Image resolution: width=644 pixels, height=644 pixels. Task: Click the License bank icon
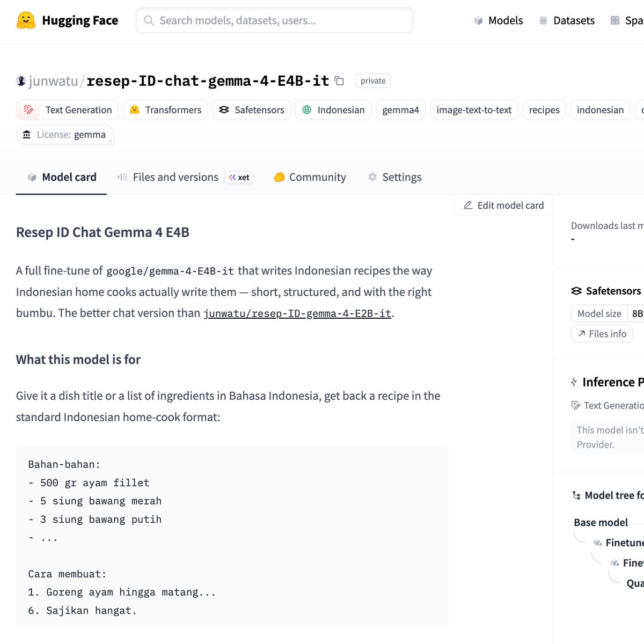(27, 135)
